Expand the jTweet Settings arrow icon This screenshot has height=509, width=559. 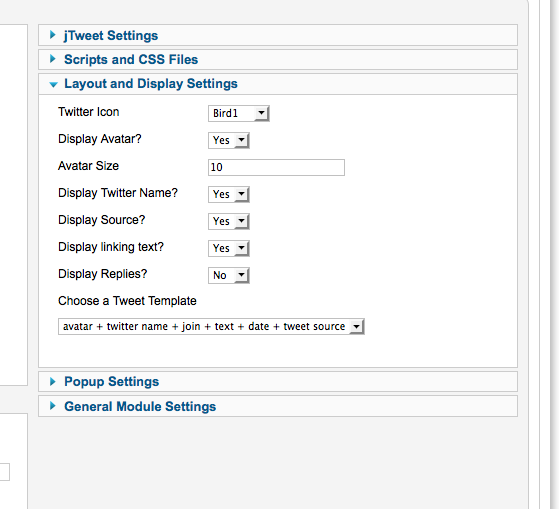[53, 35]
